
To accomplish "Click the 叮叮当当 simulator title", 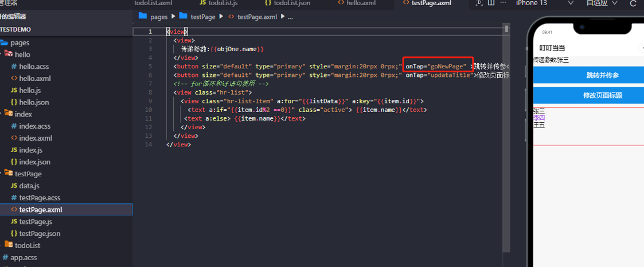I will (x=552, y=48).
